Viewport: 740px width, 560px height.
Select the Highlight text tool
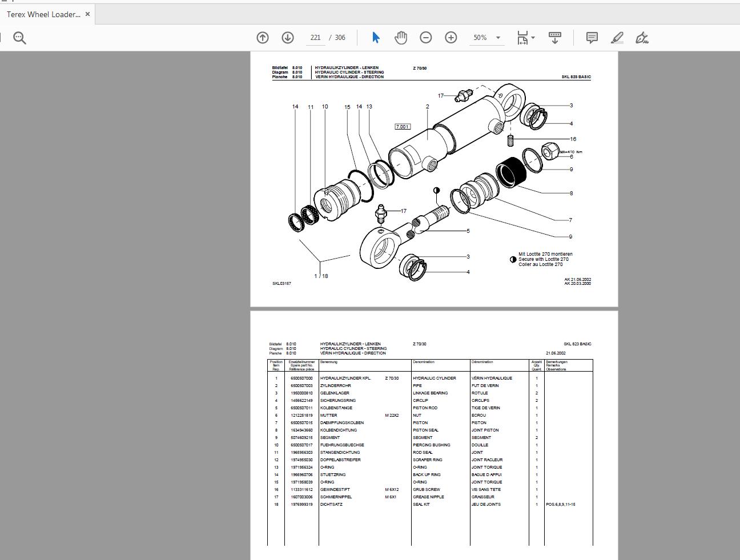pyautogui.click(x=617, y=38)
